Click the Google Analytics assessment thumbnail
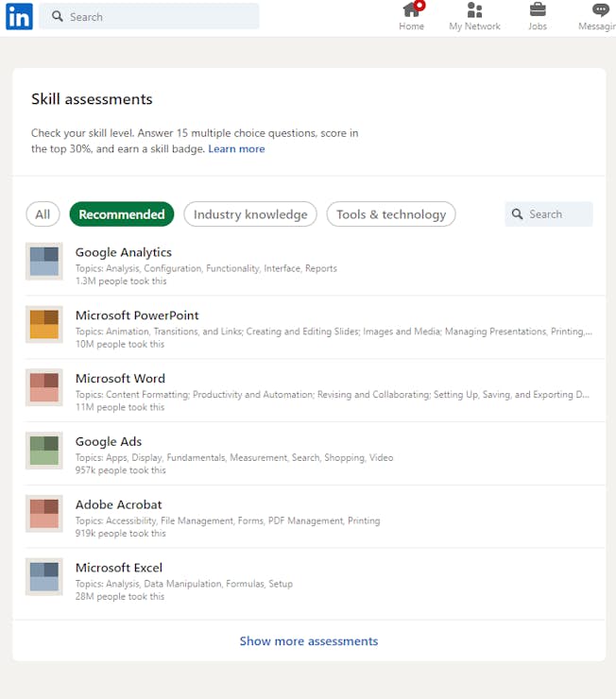 click(x=44, y=262)
